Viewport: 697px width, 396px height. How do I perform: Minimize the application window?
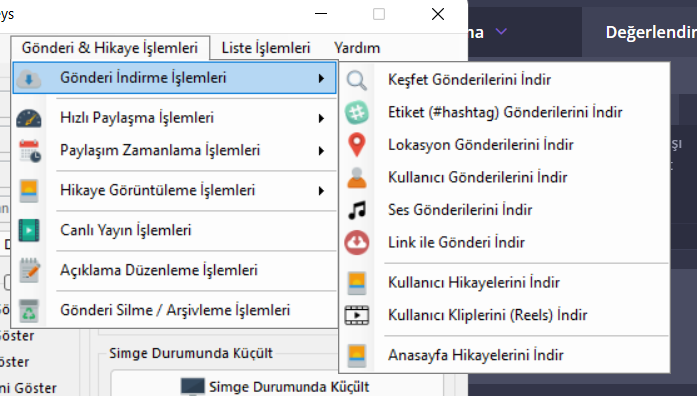pyautogui.click(x=321, y=14)
